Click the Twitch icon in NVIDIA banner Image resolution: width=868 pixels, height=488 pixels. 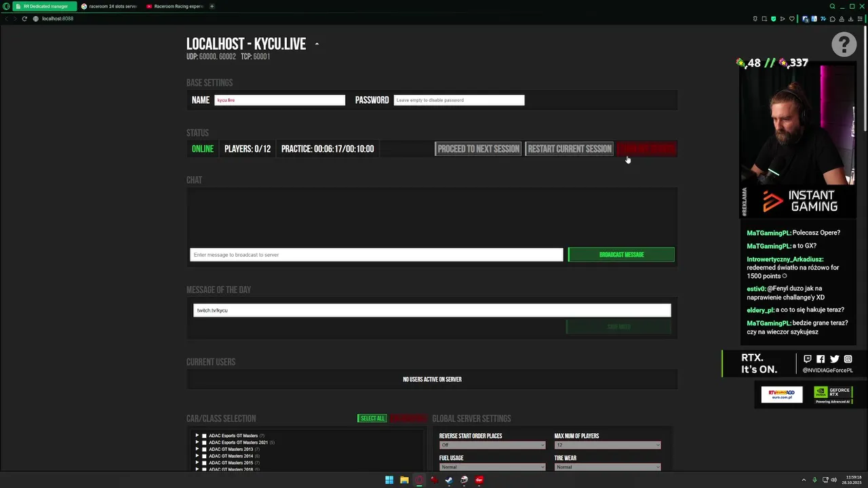[x=807, y=359]
